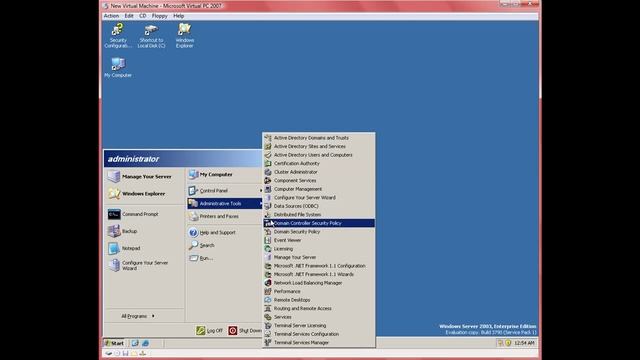This screenshot has height=360, width=640.
Task: Open .NET Framework 1.1 Configuration
Action: coord(319,266)
